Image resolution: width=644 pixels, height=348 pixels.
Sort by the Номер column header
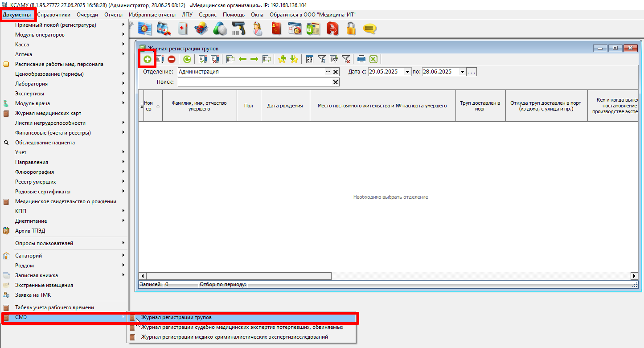pyautogui.click(x=152, y=106)
